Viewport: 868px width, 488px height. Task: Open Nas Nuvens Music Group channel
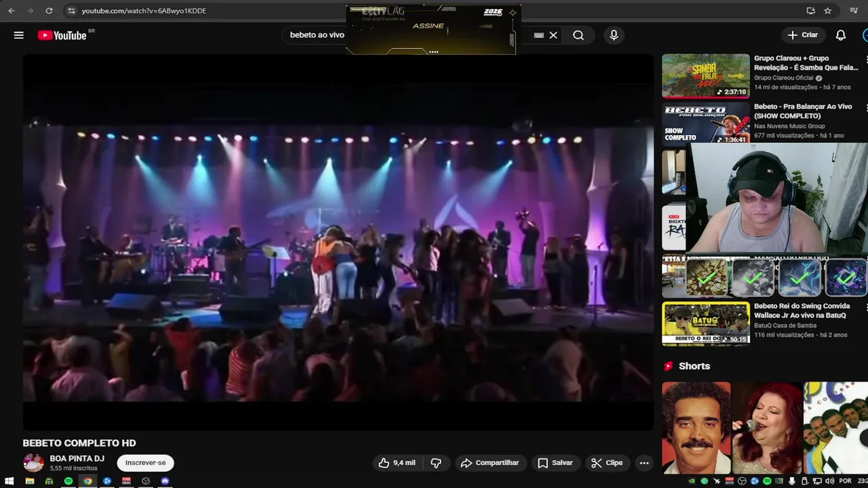pyautogui.click(x=789, y=126)
